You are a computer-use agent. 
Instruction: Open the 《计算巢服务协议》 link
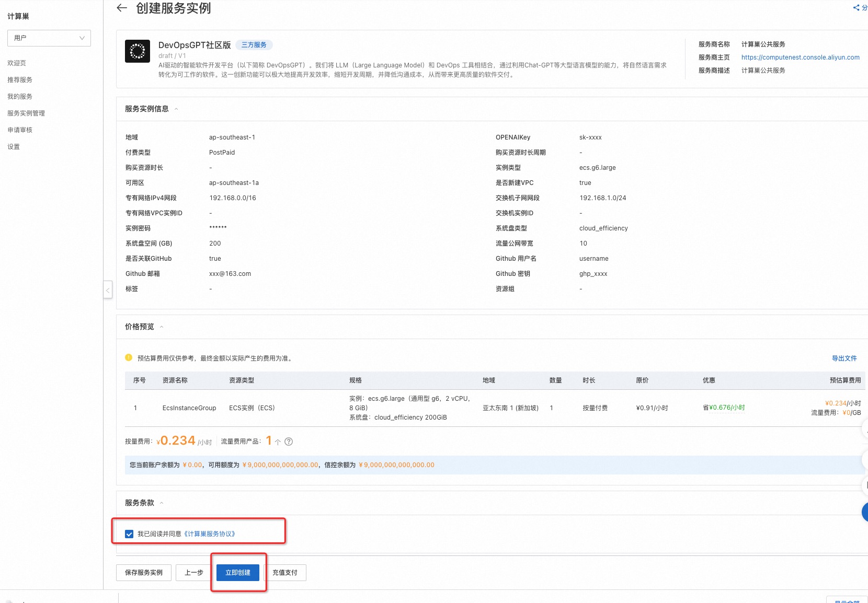[x=210, y=534]
